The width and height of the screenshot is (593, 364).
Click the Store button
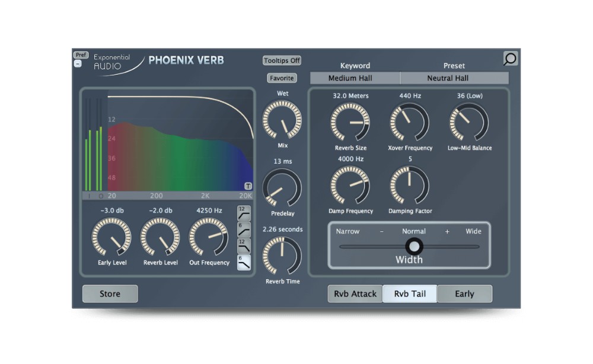tap(110, 294)
